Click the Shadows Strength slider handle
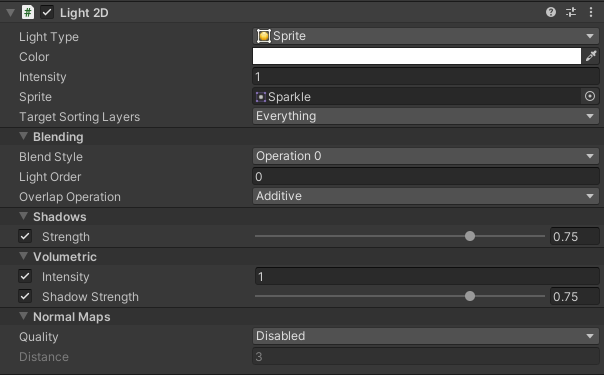Screen dimensions: 604x375 pos(470,236)
